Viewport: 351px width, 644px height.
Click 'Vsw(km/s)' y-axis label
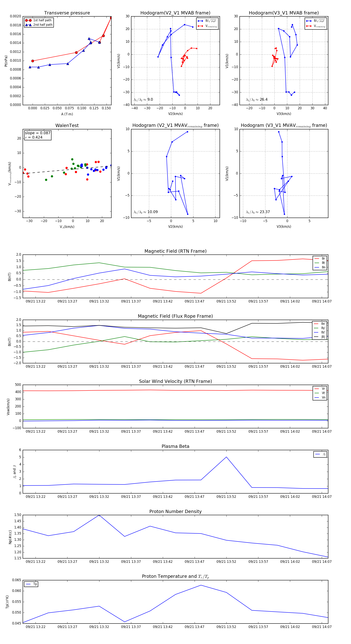coord(8,407)
